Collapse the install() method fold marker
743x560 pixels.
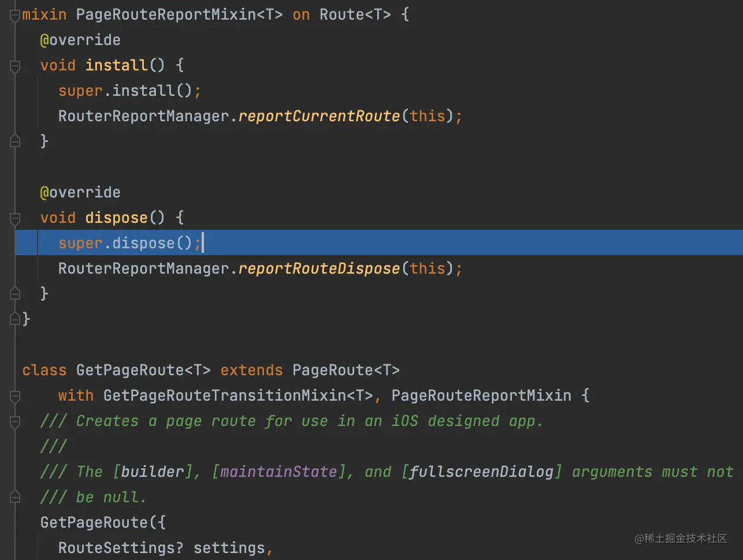pos(15,66)
